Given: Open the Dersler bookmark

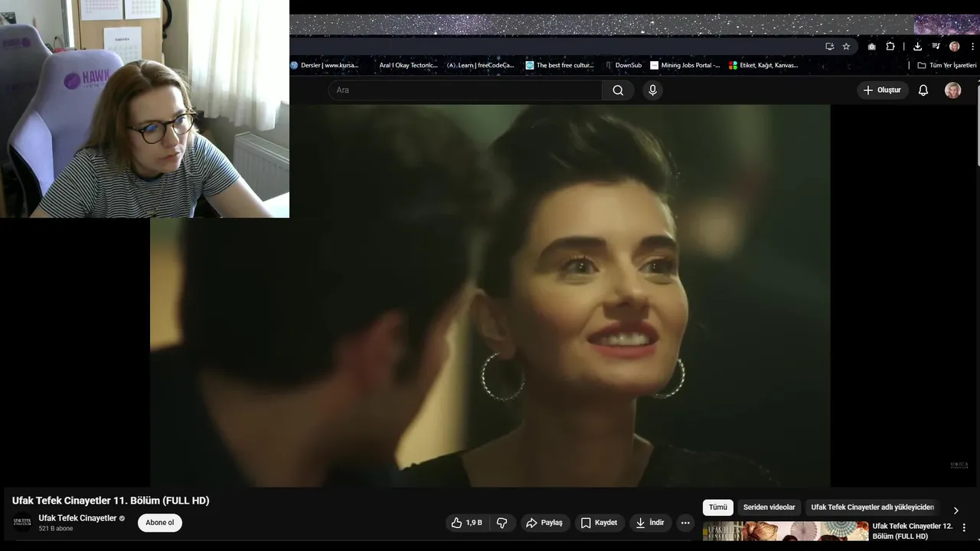Looking at the screenshot, I should coord(325,65).
